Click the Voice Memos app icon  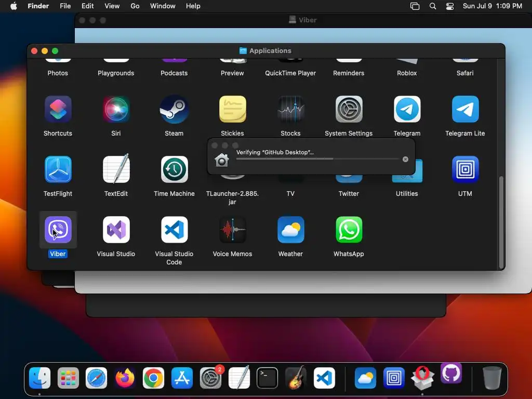click(x=232, y=230)
